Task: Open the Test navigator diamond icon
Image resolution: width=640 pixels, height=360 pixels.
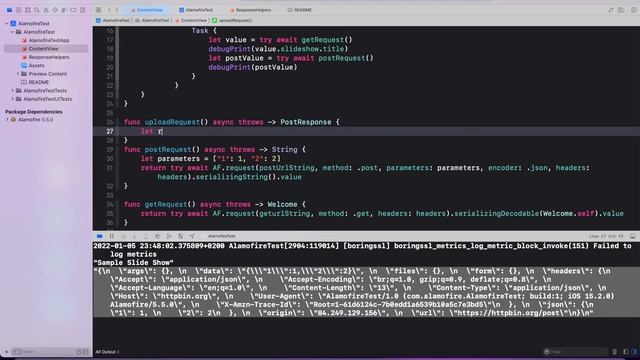Action: pyautogui.click(x=55, y=10)
